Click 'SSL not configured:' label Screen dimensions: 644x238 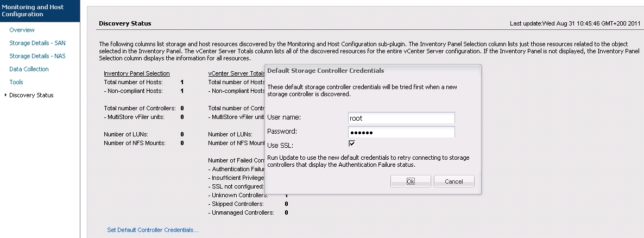[x=236, y=186]
